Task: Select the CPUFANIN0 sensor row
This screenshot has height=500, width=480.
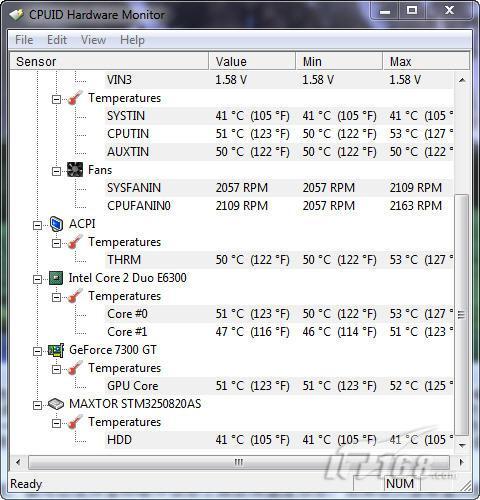Action: click(x=278, y=206)
